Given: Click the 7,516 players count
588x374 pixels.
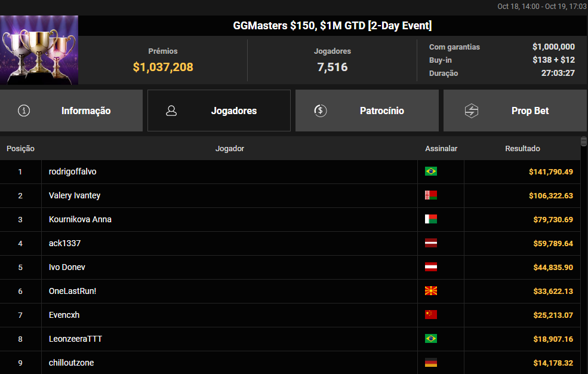Looking at the screenshot, I should click(x=333, y=67).
